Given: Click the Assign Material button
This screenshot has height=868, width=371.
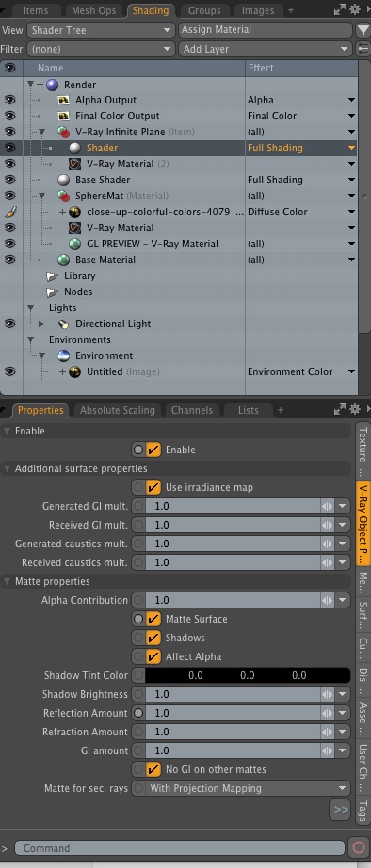Looking at the screenshot, I should 266,30.
